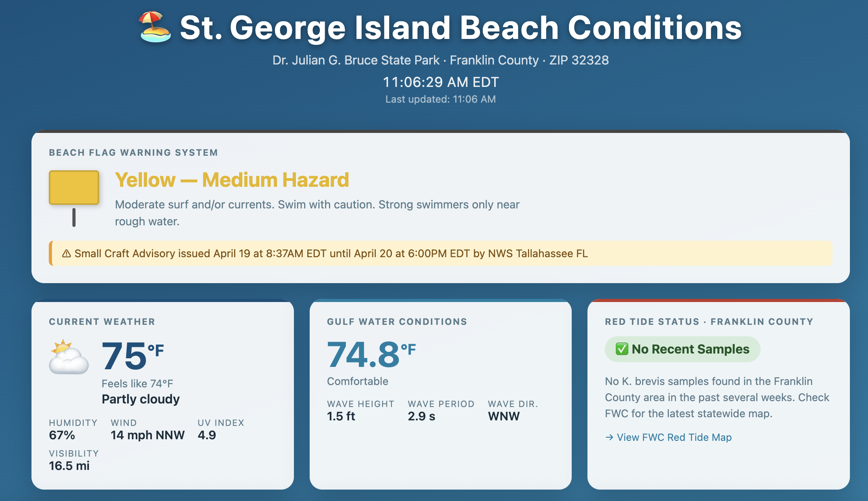
Task: Click the arrow beside View FWC Red Tide Map
Action: (x=609, y=437)
